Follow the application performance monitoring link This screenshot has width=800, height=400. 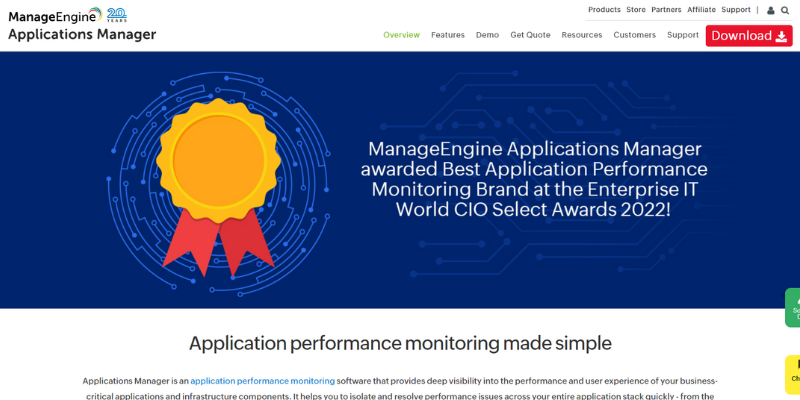point(262,381)
